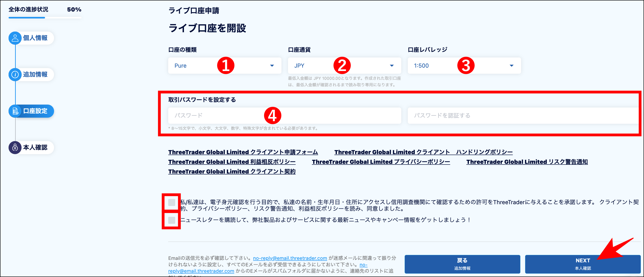Enable the identity verification consent checkbox
Viewport: 644px width, 277px height.
coord(172,202)
